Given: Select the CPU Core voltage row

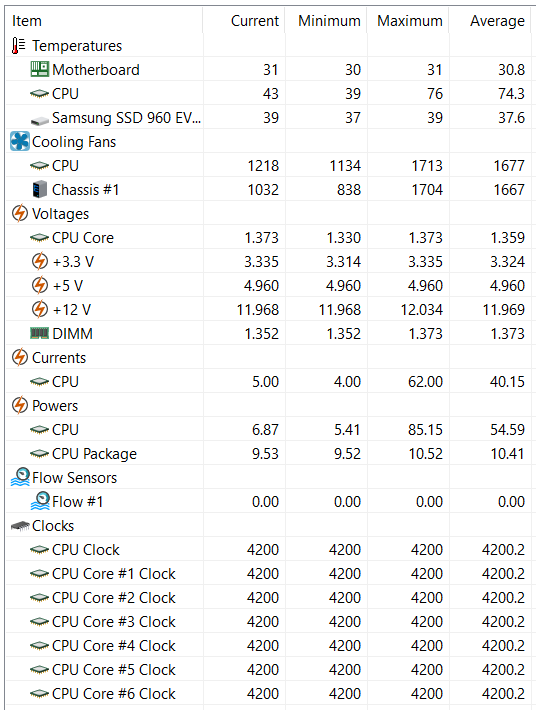Looking at the screenshot, I should (x=268, y=238).
